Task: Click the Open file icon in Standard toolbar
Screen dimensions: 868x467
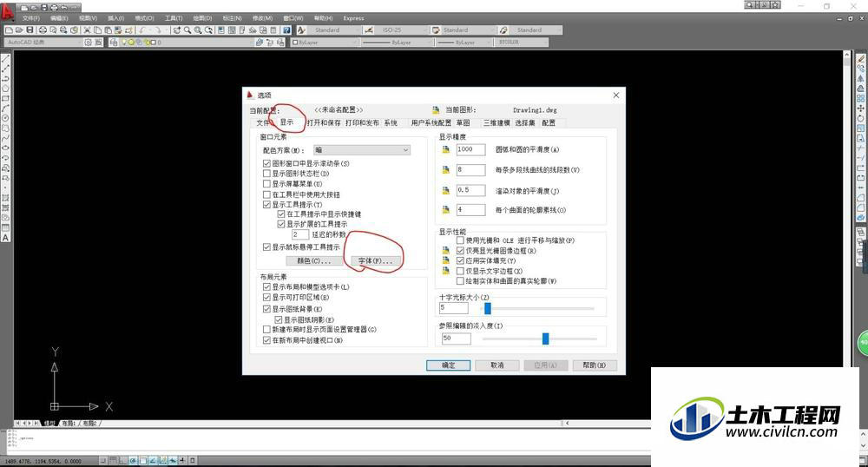Action: pos(19,30)
